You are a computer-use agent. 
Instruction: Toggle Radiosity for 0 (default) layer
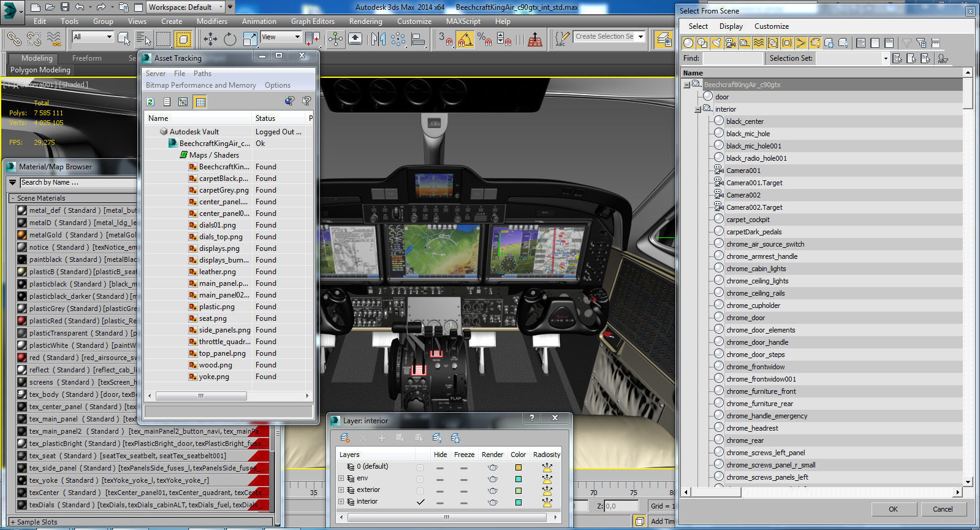pyautogui.click(x=547, y=467)
